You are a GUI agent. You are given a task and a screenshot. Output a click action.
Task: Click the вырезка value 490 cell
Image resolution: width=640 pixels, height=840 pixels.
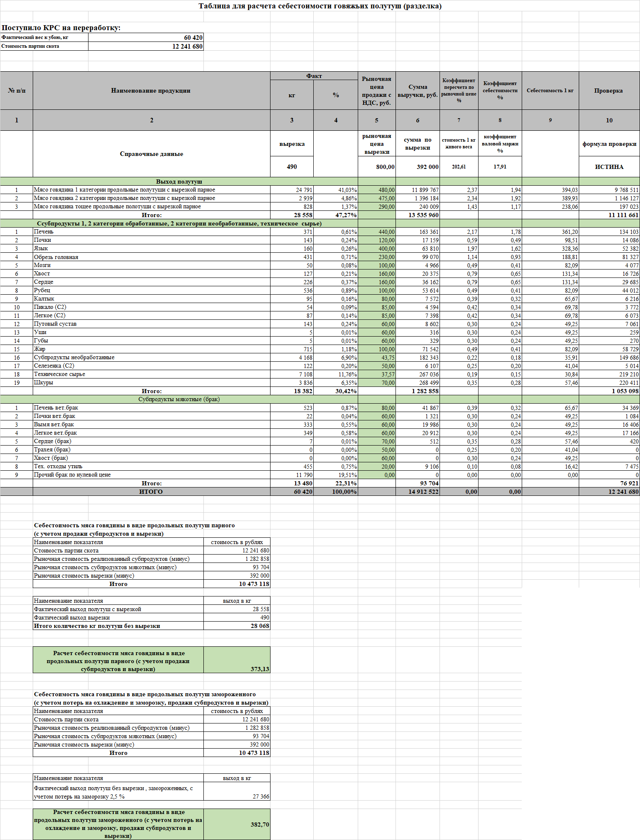[x=292, y=166]
